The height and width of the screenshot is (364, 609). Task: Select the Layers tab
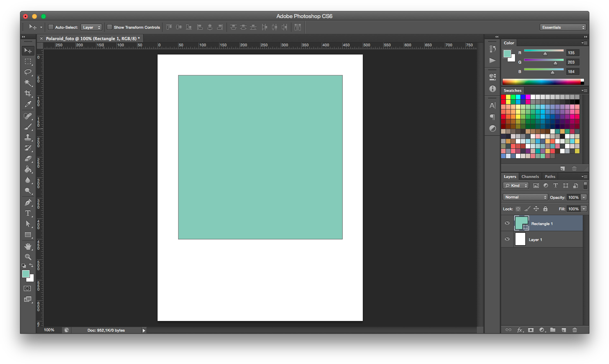510,177
